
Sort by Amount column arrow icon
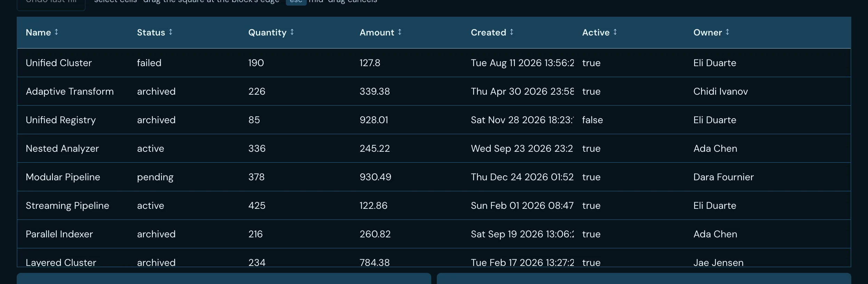tap(400, 32)
